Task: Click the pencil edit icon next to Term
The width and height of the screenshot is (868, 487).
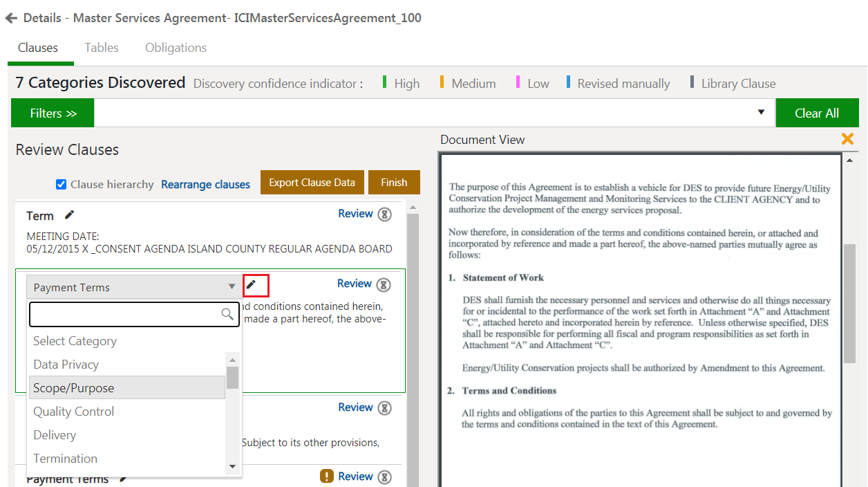Action: point(69,215)
